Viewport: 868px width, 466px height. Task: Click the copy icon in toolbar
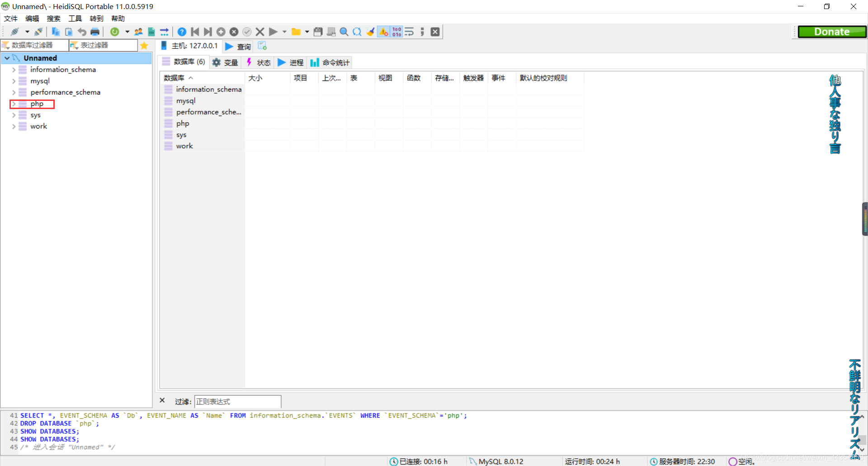[56, 32]
